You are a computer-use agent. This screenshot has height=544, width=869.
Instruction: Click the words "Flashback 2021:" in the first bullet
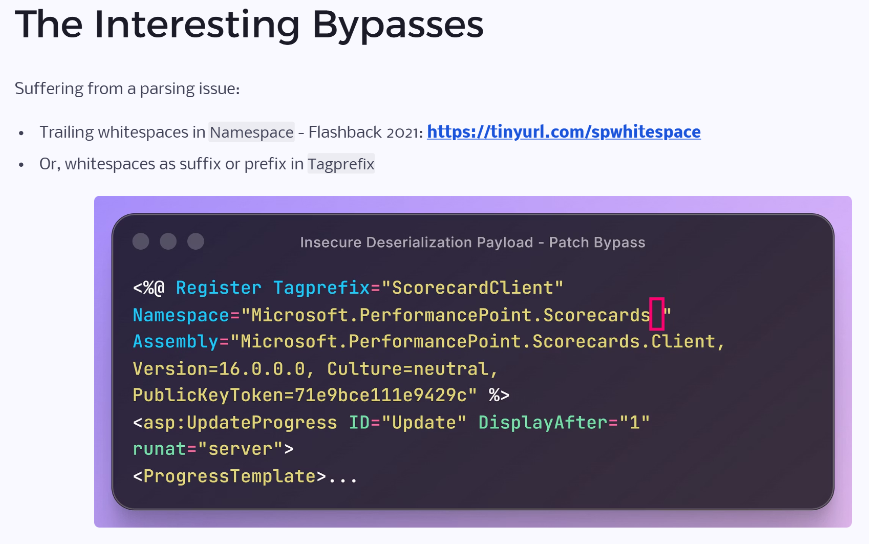tap(366, 132)
